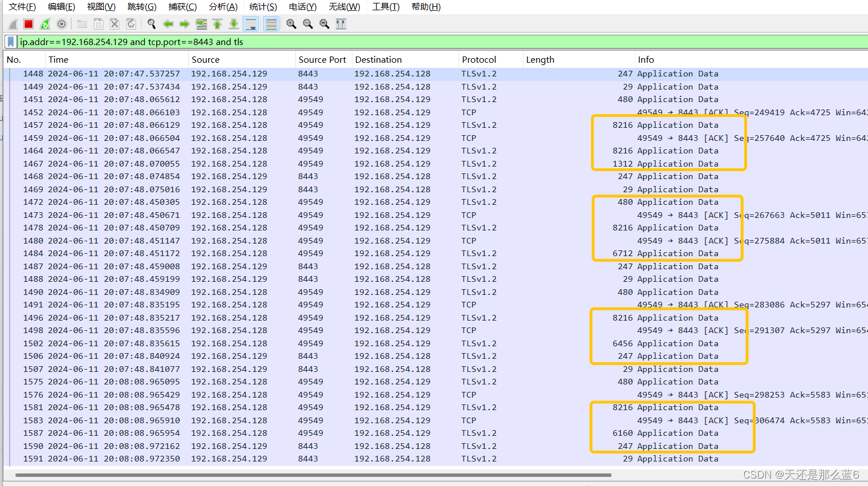Open the find packet magnifier tool
The width and height of the screenshot is (868, 486).
point(152,24)
